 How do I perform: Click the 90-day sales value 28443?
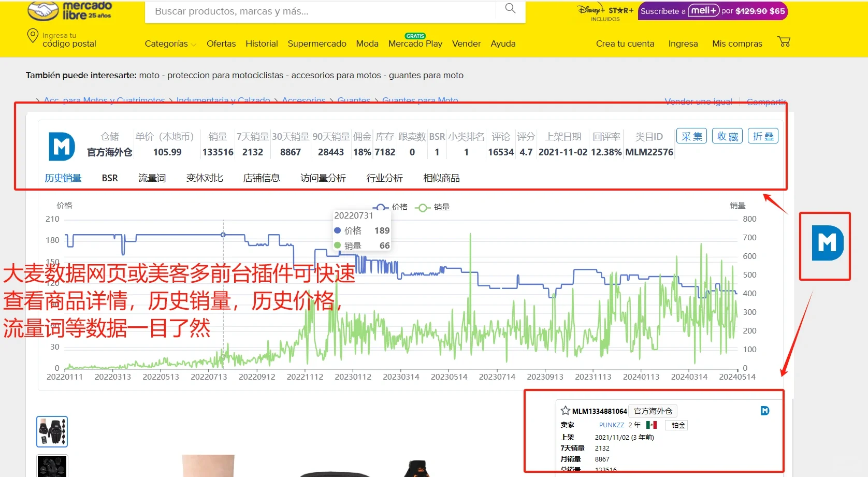pos(331,152)
